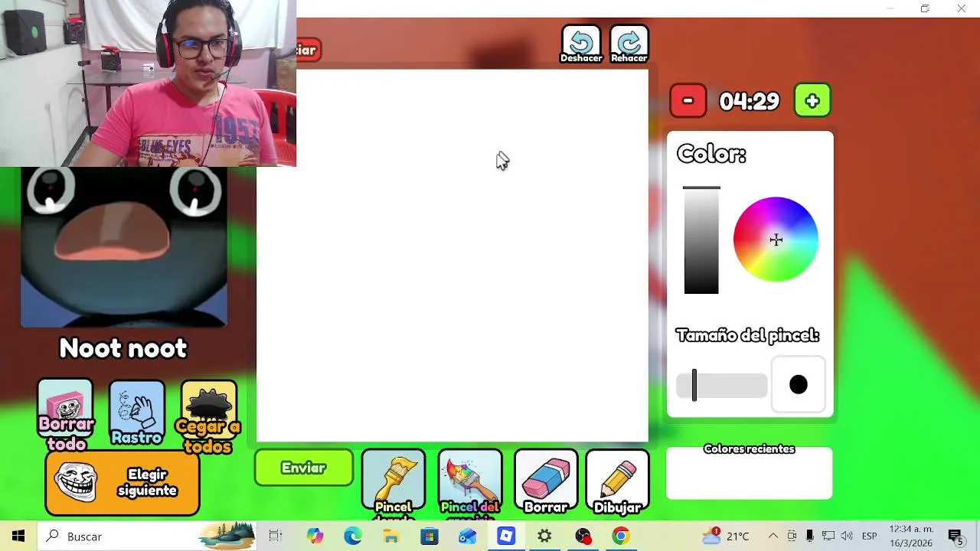Viewport: 980px width, 551px height.
Task: Open the notification center with 5 alerts
Action: [955, 536]
